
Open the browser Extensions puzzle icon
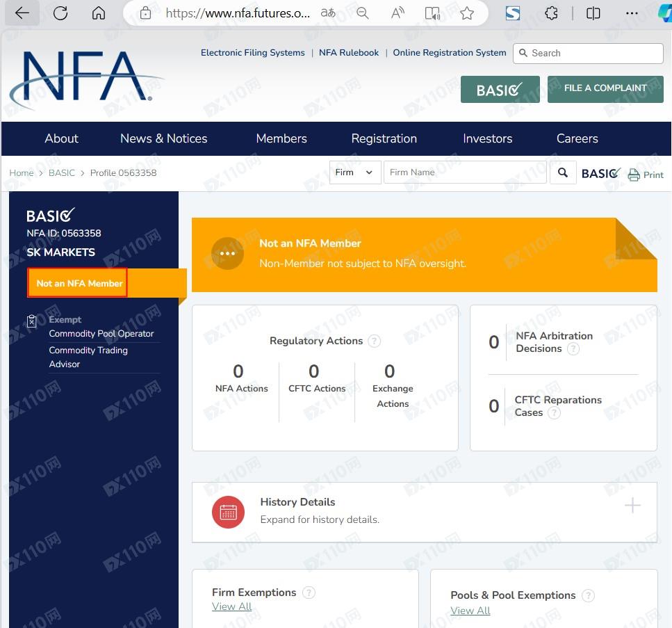pos(551,13)
